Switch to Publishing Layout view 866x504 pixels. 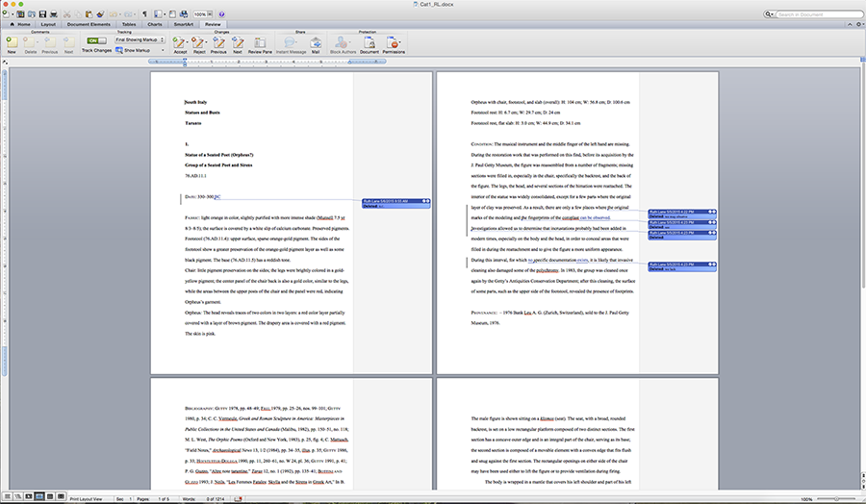point(29,497)
